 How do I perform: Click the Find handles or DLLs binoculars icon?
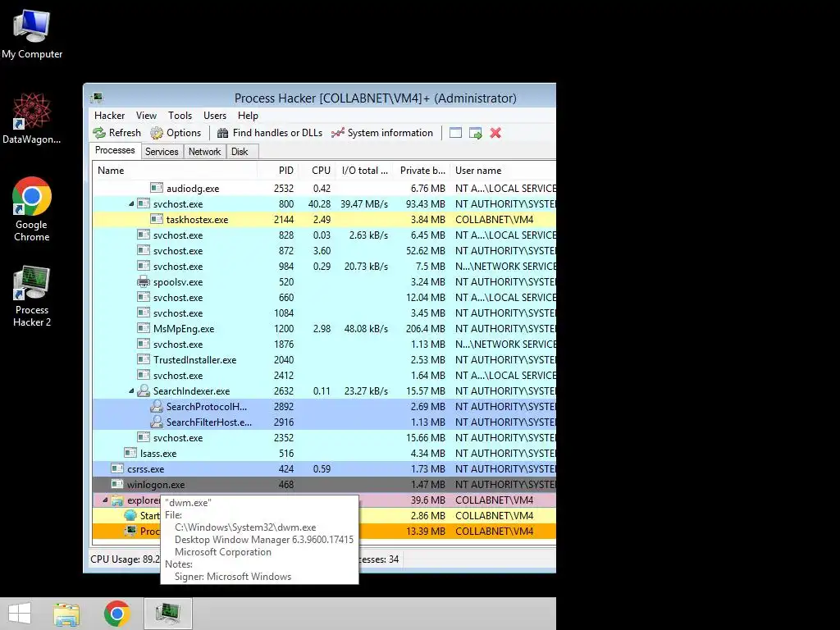(x=223, y=133)
